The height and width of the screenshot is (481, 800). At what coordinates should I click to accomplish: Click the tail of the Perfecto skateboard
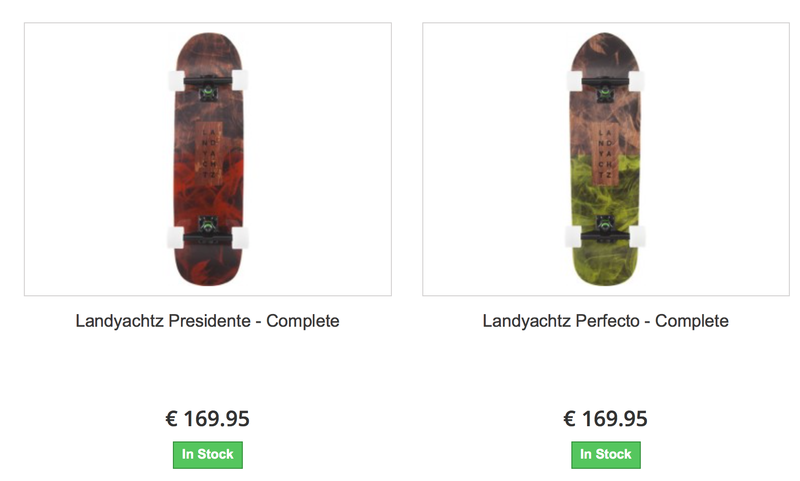click(606, 268)
